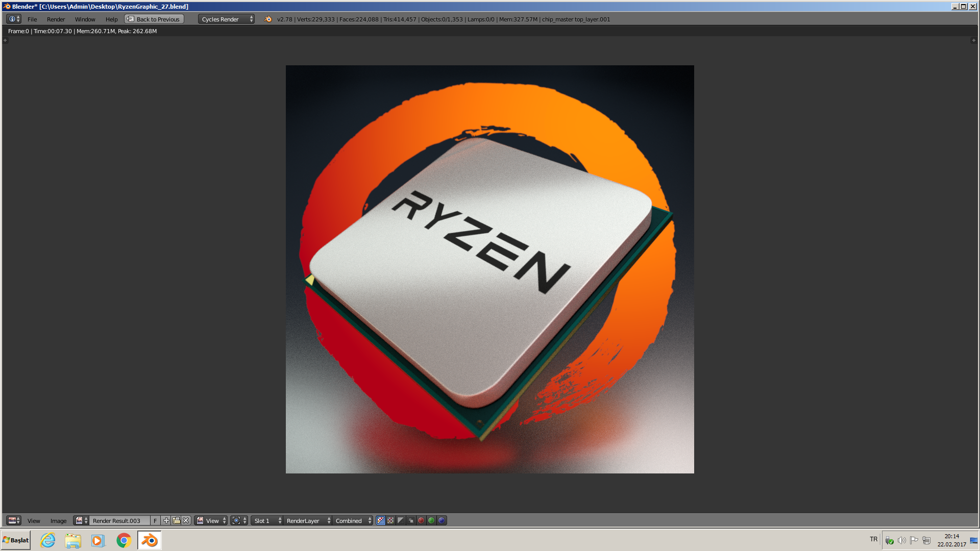
Task: Toggle the F fake user button
Action: (155, 521)
